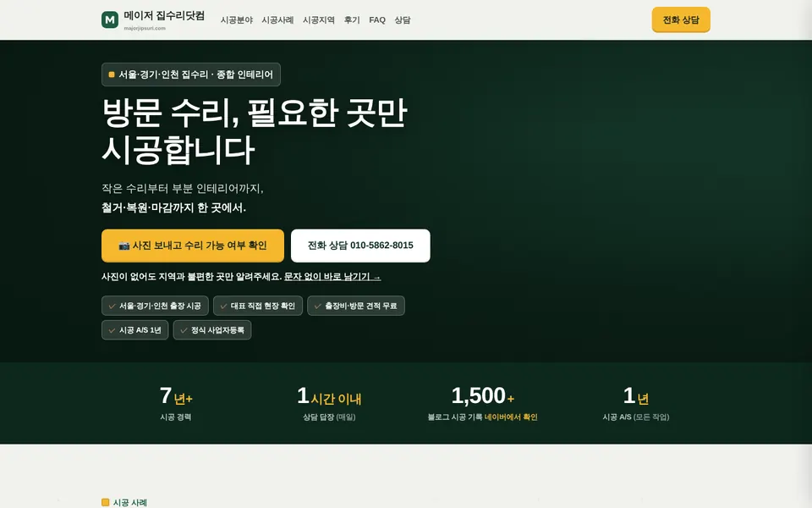
Task: Click checkmark icon on 시공 A/S 1년 badge
Action: [x=112, y=330]
